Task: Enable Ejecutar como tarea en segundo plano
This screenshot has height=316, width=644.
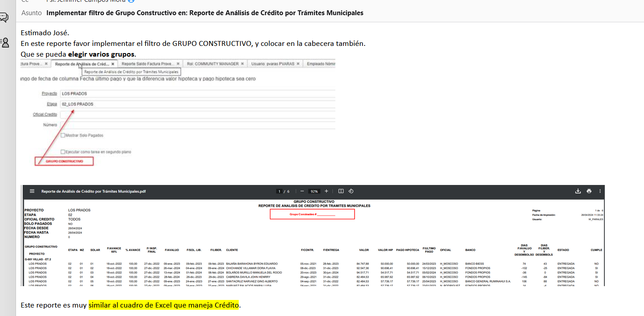Action: click(63, 152)
